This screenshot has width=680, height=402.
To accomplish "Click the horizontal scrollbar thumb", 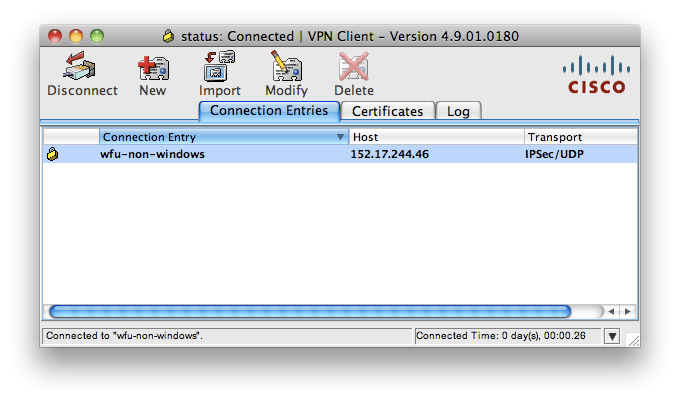I will pos(310,311).
